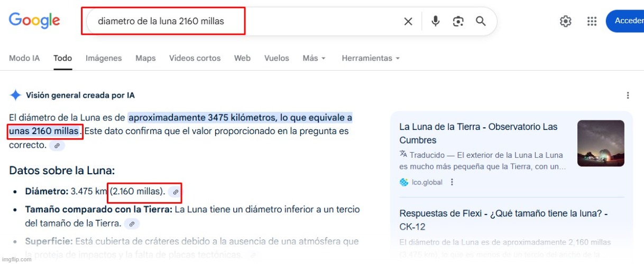Expand the Herramientas dropdown
This screenshot has height=264, width=644.
(371, 58)
